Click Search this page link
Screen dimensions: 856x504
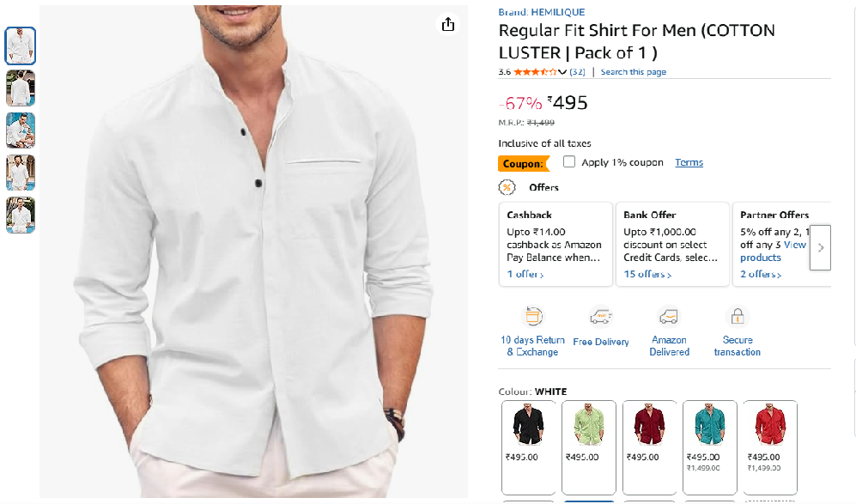click(633, 72)
